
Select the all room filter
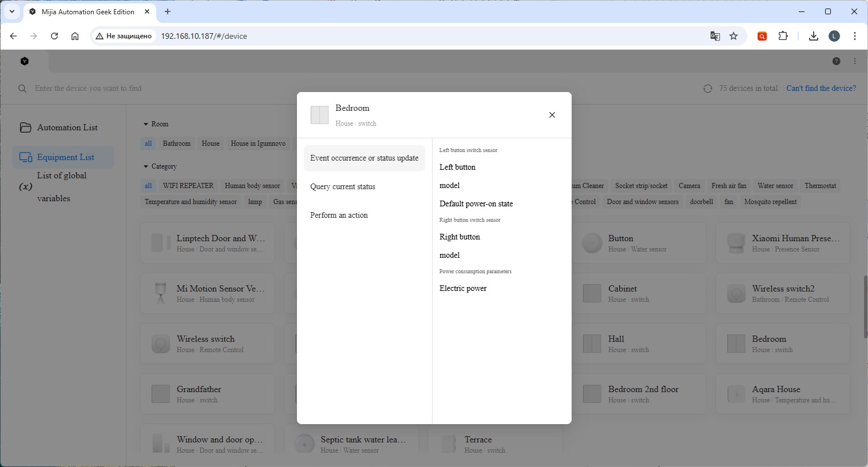[148, 143]
